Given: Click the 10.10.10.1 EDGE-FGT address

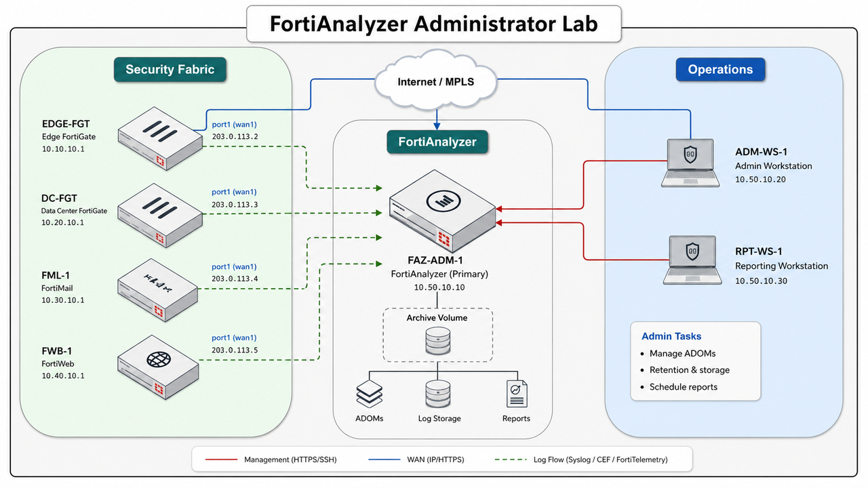Looking at the screenshot, I should pos(63,149).
